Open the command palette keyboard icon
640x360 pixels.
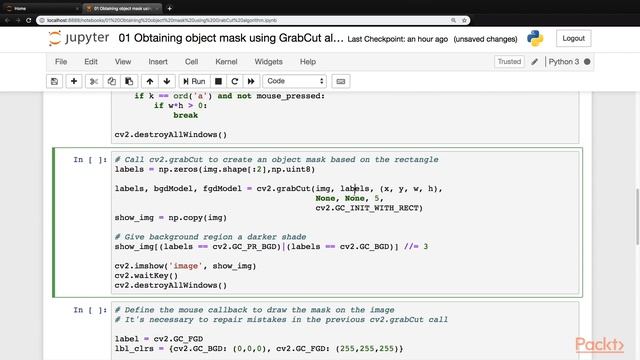click(x=341, y=81)
